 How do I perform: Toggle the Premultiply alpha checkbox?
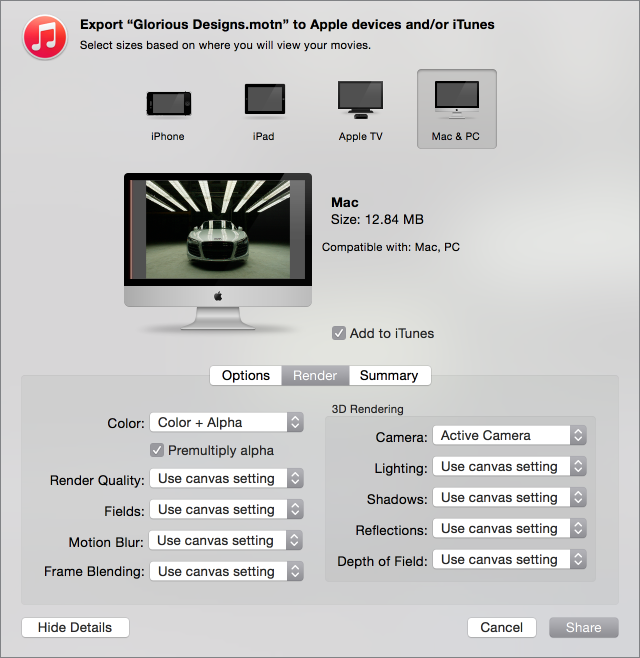pos(157,450)
